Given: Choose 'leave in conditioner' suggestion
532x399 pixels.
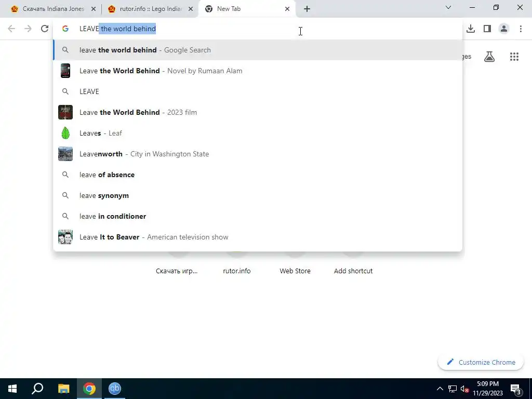Looking at the screenshot, I should (x=258, y=216).
